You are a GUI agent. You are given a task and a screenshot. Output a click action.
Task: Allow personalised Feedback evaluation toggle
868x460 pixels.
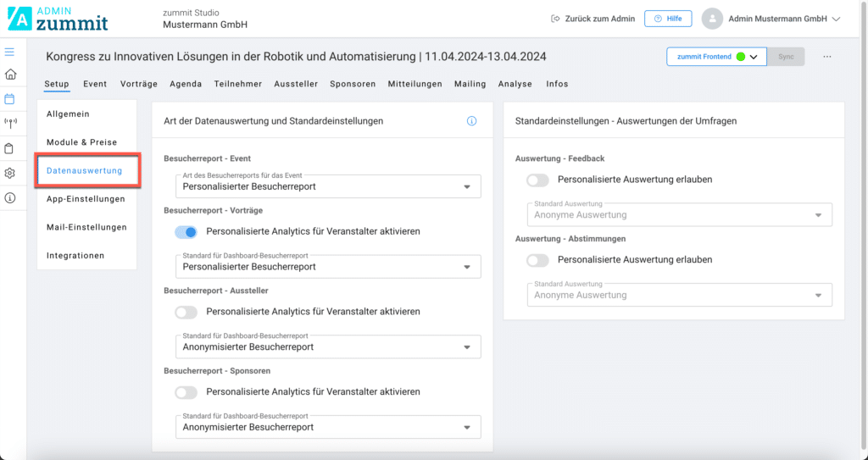537,180
